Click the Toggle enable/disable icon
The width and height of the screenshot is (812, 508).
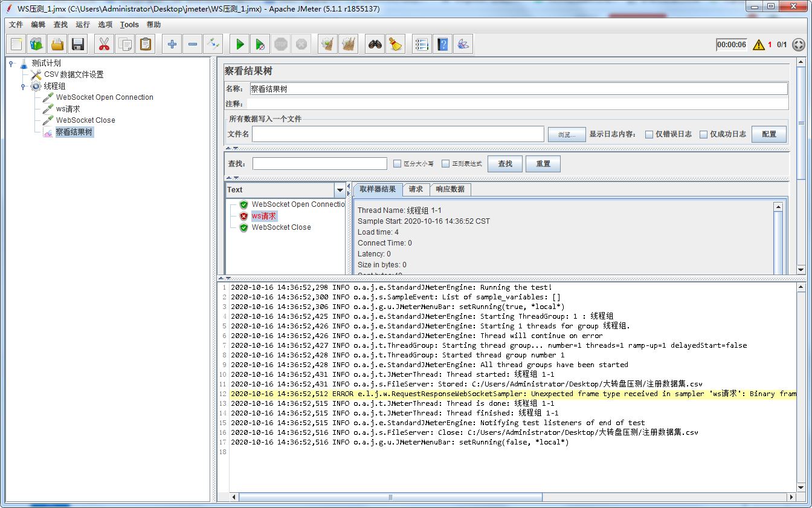click(213, 44)
